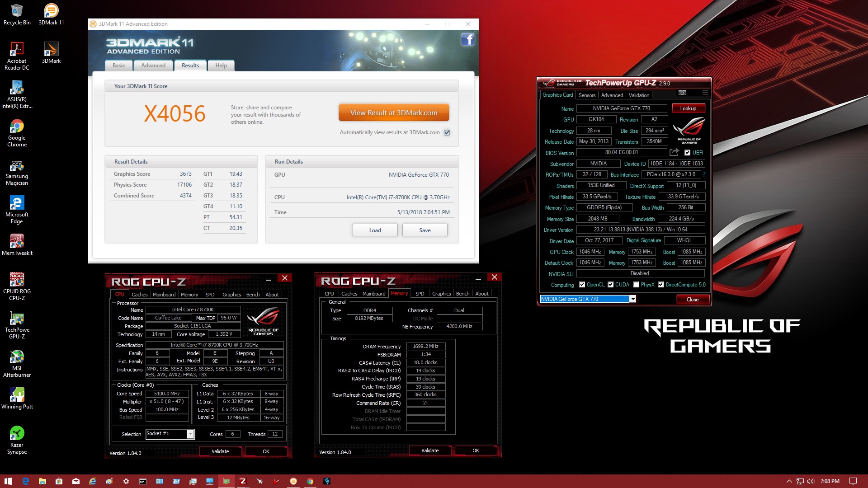Open Chrome from the taskbar
868x488 pixels.
pos(310,481)
